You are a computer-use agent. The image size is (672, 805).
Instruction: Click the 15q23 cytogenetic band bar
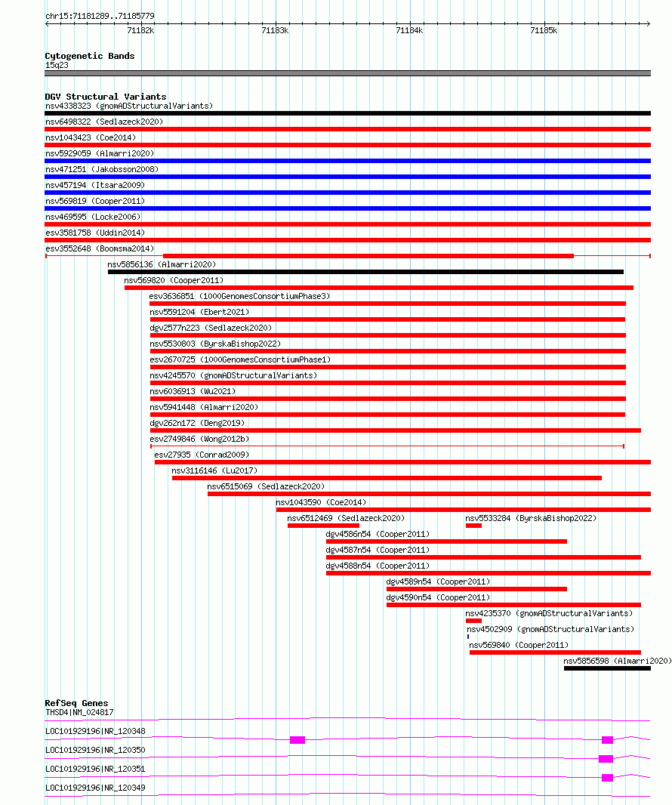click(347, 73)
